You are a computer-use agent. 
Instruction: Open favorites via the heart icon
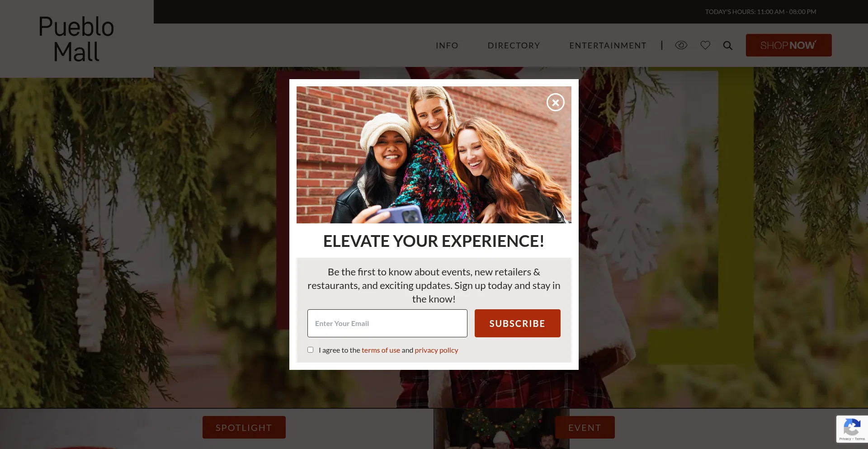point(705,45)
